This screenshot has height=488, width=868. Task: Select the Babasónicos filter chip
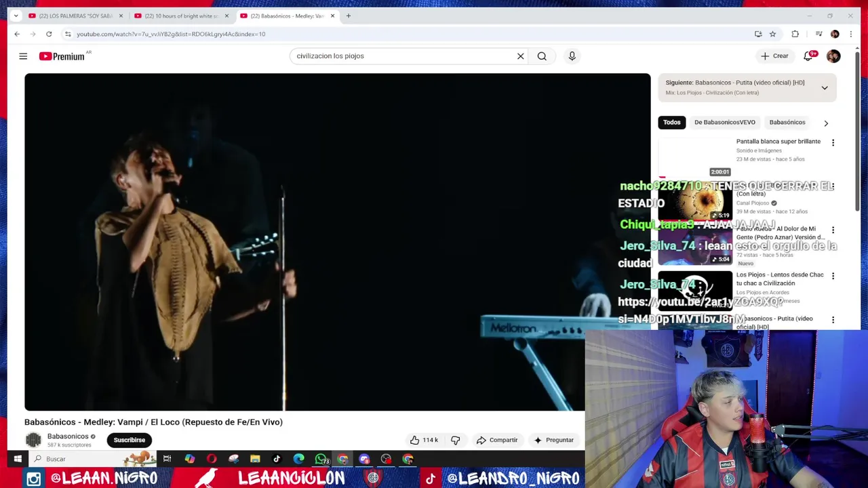coord(787,123)
